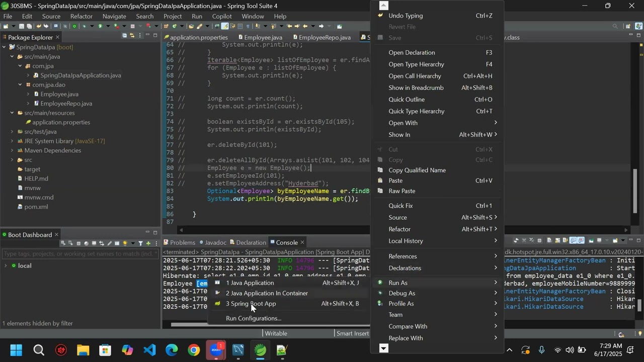644x362 pixels.
Task: Open the Run As submenu arrow
Action: pos(496,283)
